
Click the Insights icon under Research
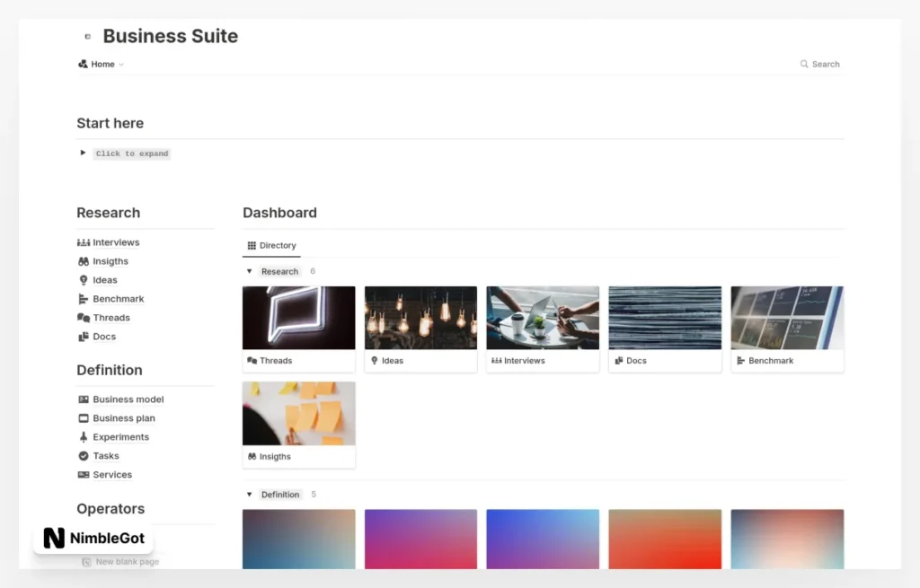coord(84,261)
